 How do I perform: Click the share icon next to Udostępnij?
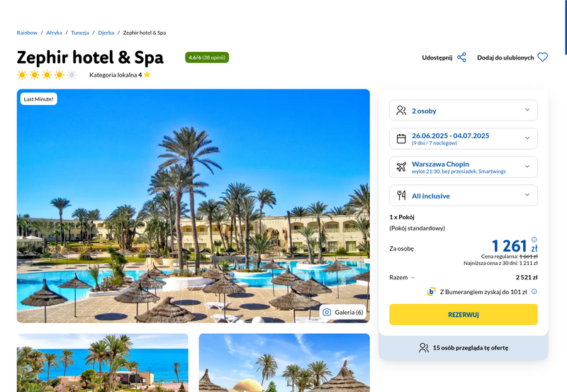pos(461,57)
